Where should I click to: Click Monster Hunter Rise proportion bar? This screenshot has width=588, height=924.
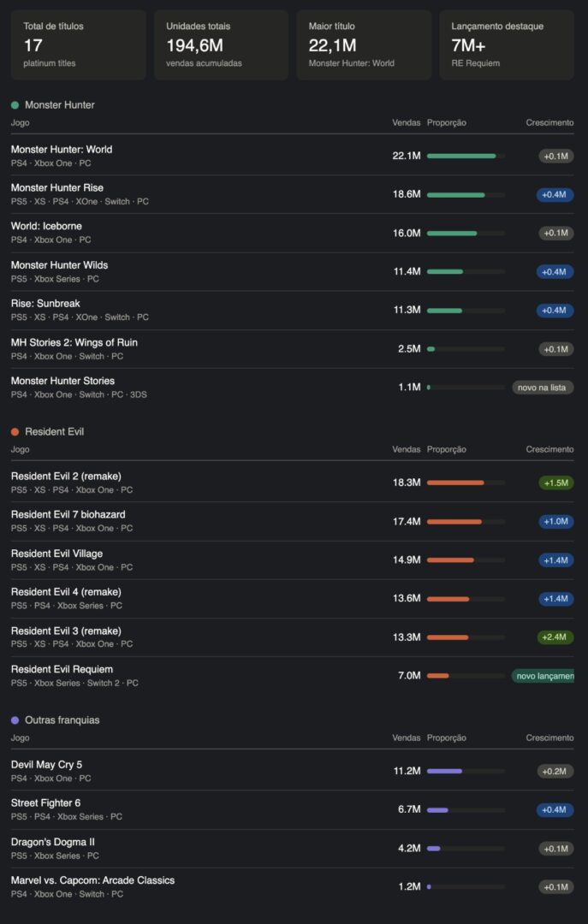(466, 194)
